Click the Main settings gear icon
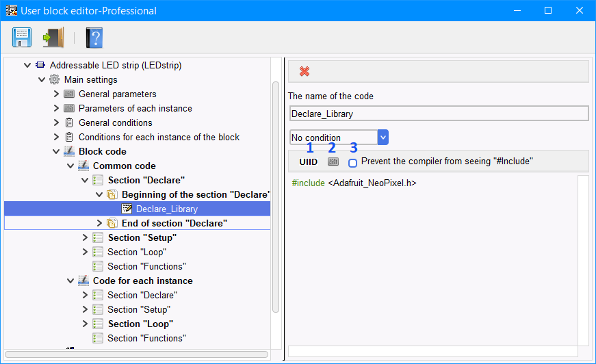Image resolution: width=596 pixels, height=364 pixels. click(54, 79)
